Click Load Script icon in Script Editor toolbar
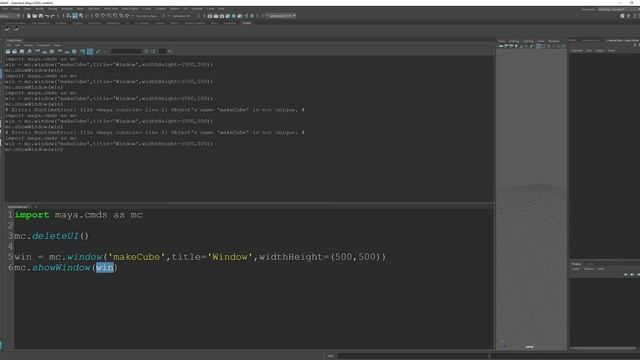Image resolution: width=640 pixels, height=360 pixels. click(x=8, y=51)
